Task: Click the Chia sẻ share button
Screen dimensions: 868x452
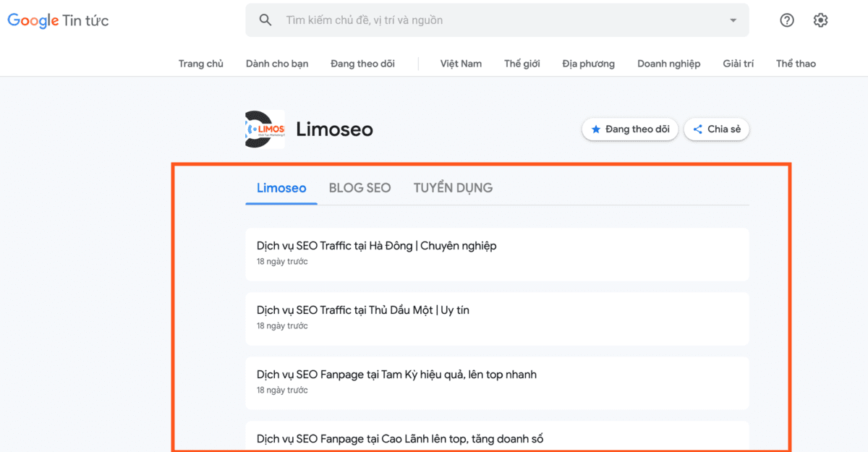Action: point(717,129)
